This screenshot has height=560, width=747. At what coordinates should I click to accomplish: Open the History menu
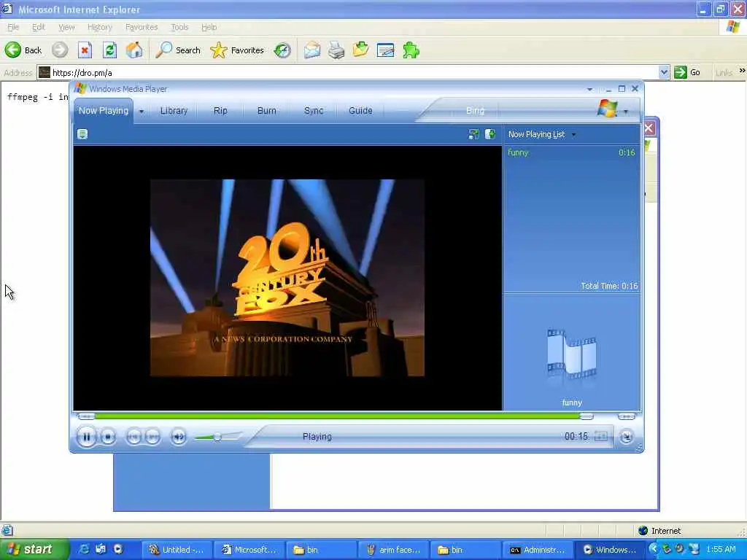(x=99, y=27)
